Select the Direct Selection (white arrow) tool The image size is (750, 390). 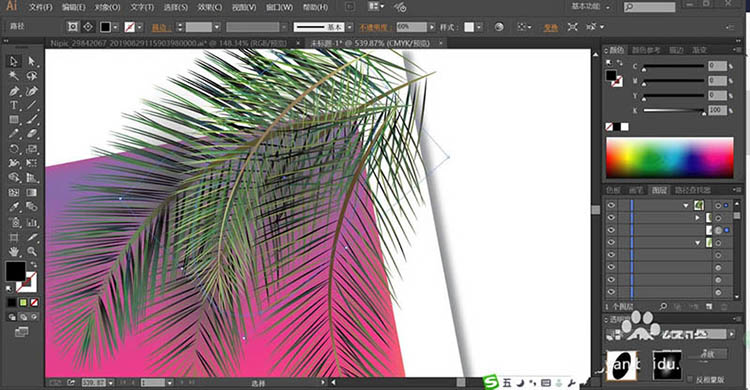point(32,61)
